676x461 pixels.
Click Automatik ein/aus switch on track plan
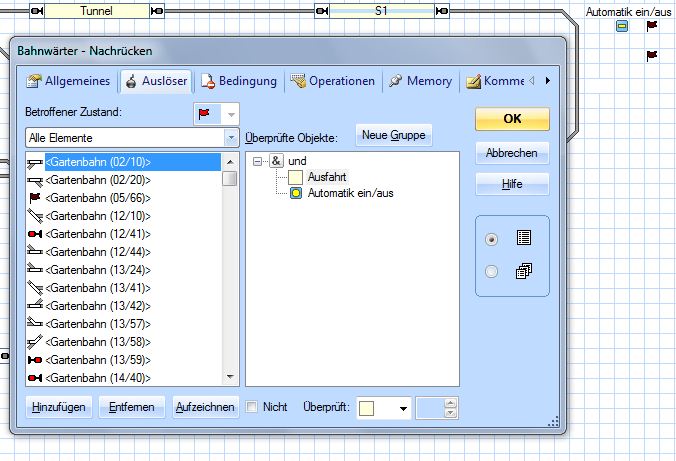coord(621,27)
